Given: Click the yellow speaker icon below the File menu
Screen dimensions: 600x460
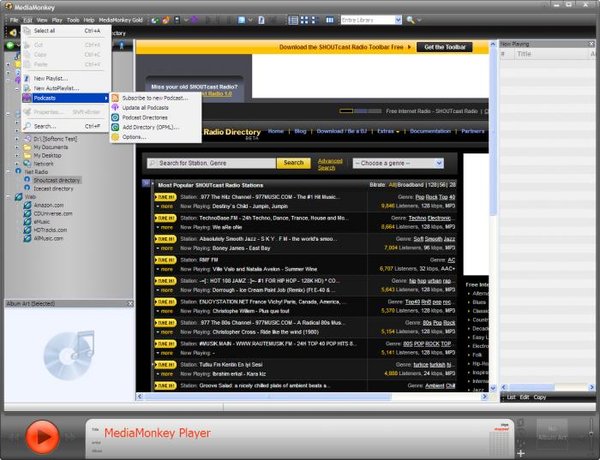Looking at the screenshot, I should coord(13,33).
